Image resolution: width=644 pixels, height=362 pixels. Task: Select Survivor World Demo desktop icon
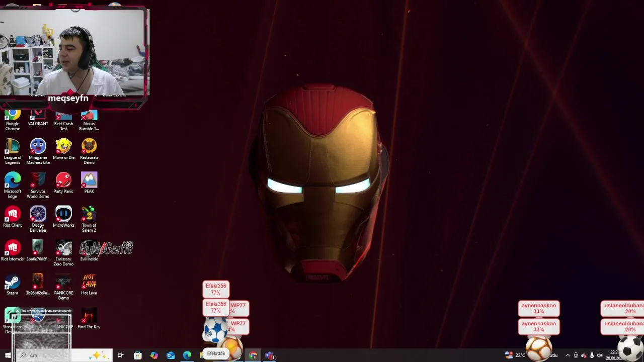pyautogui.click(x=38, y=185)
